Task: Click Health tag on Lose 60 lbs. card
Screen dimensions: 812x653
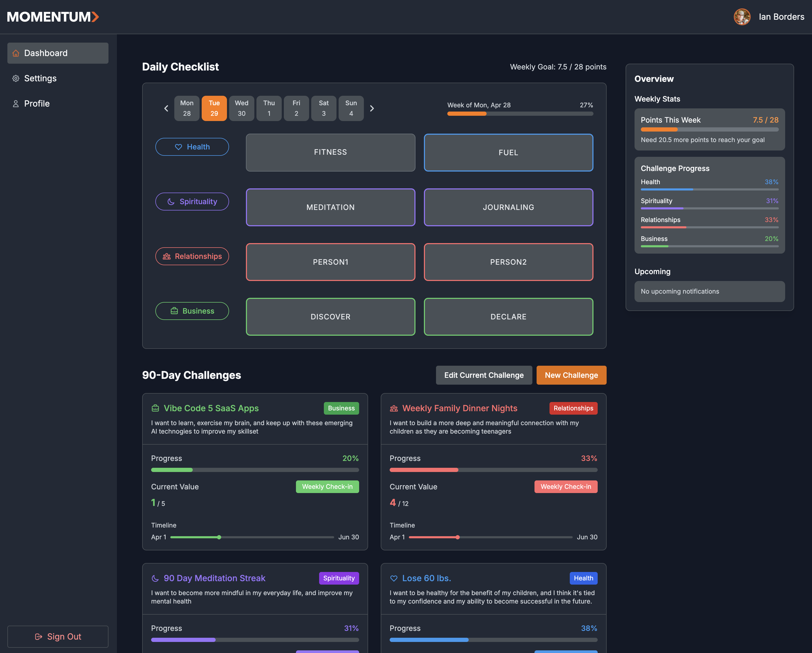Action: tap(583, 578)
